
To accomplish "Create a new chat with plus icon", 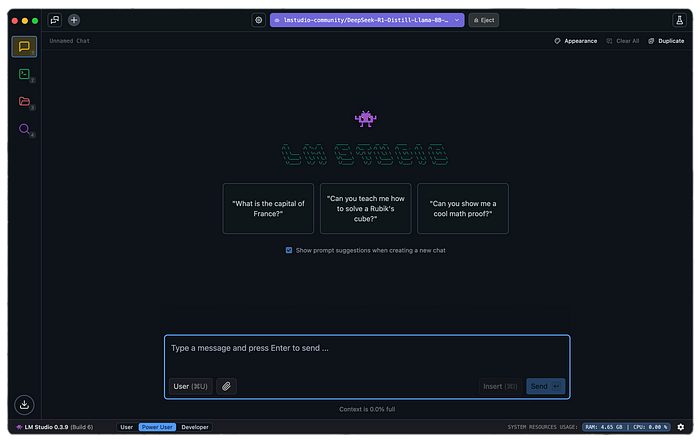I will click(74, 20).
